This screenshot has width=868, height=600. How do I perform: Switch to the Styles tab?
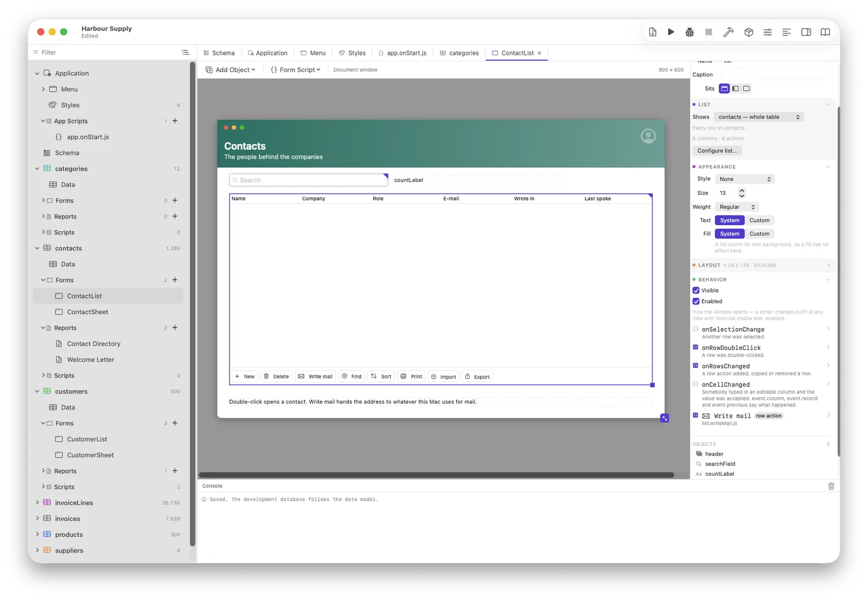(352, 53)
